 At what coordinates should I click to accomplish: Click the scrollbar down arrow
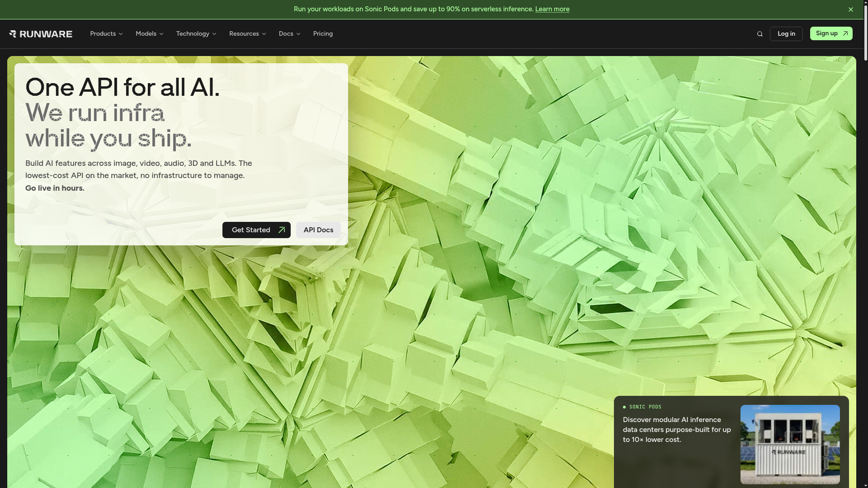tap(865, 485)
